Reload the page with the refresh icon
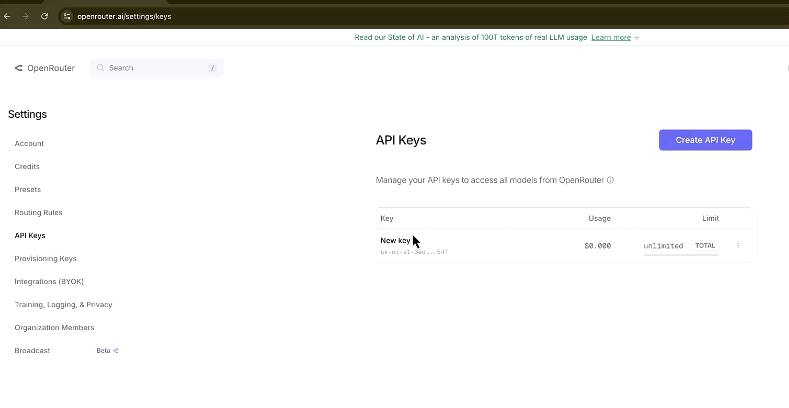The image size is (789, 408). [x=44, y=16]
